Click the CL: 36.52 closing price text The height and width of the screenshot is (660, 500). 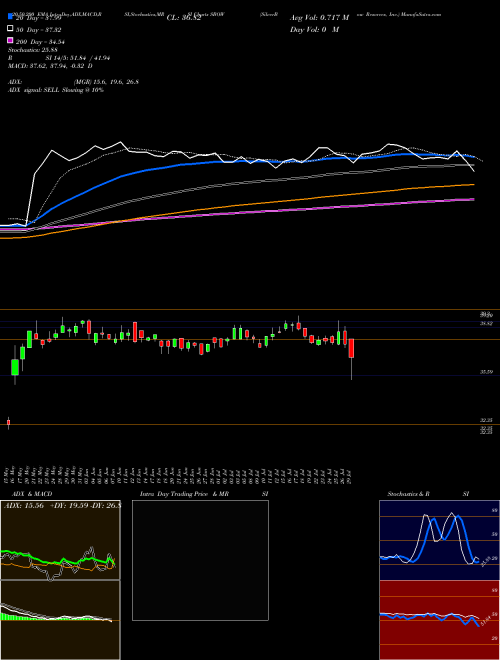tap(184, 18)
